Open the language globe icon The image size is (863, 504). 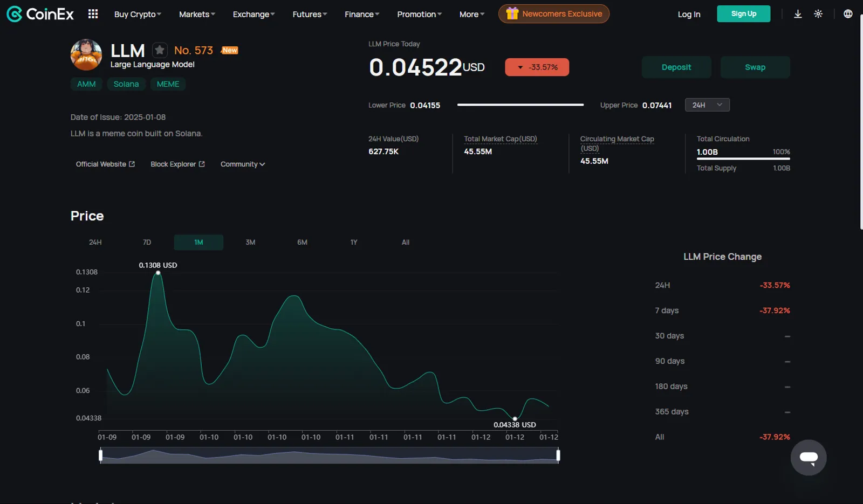pyautogui.click(x=848, y=14)
